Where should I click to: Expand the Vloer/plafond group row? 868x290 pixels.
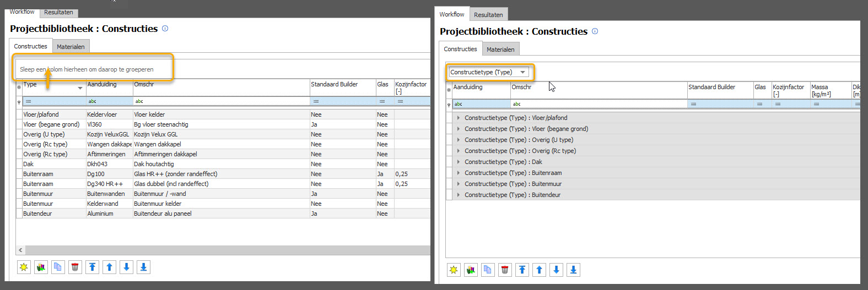tap(459, 118)
